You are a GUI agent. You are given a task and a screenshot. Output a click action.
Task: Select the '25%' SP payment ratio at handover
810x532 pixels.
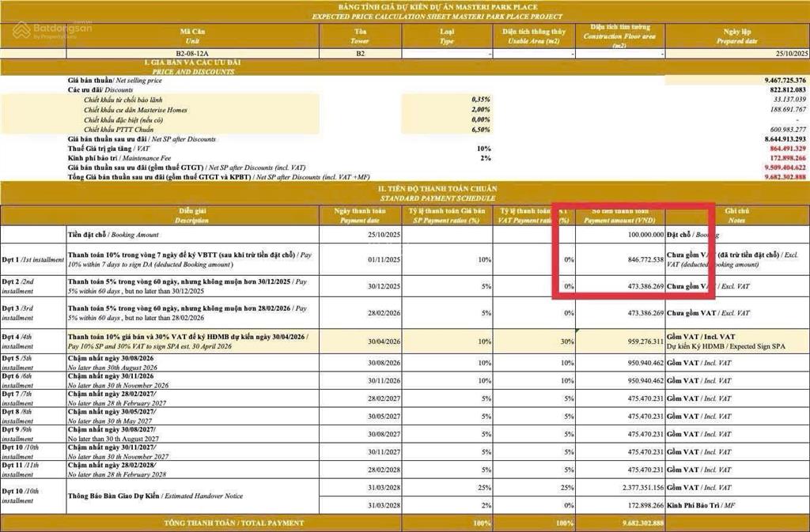485,488
